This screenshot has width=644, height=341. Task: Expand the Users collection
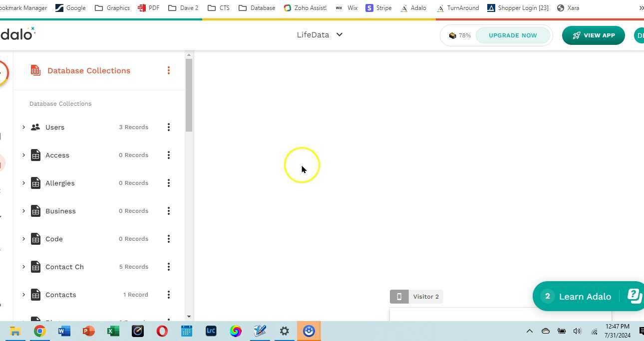pyautogui.click(x=23, y=127)
